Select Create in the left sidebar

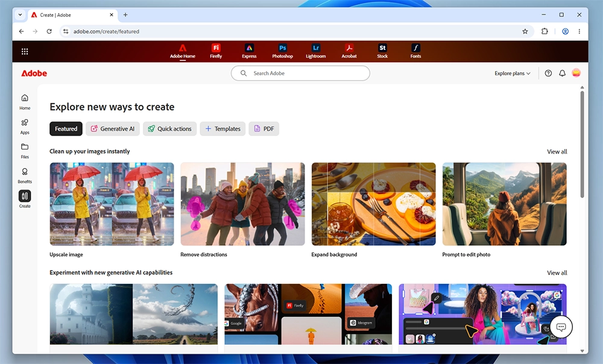click(25, 199)
